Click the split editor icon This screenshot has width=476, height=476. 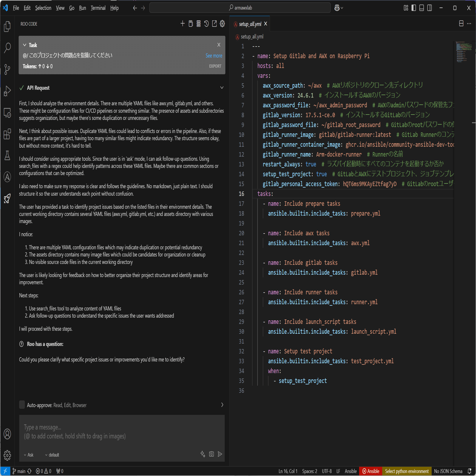[x=461, y=23]
